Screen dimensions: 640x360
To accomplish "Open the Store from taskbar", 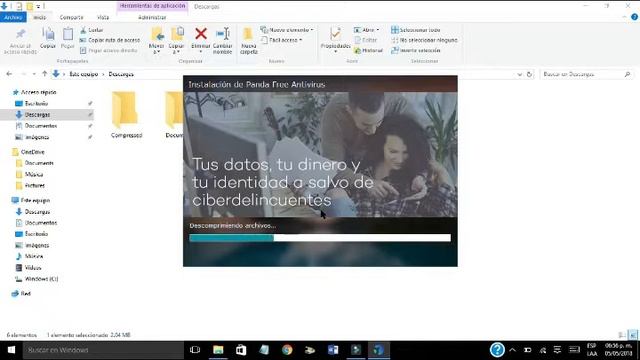I will coord(241,350).
